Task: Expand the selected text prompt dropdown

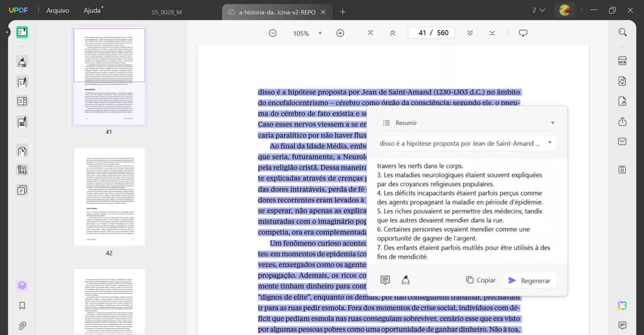Action: coord(550,143)
